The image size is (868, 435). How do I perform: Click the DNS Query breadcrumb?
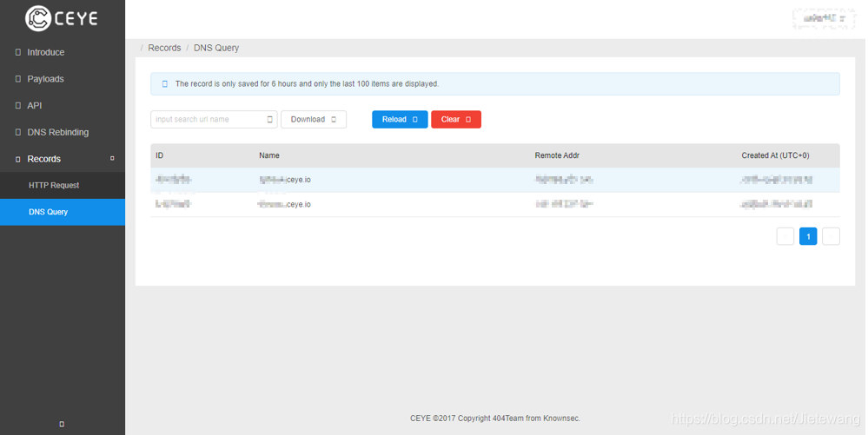pos(216,48)
